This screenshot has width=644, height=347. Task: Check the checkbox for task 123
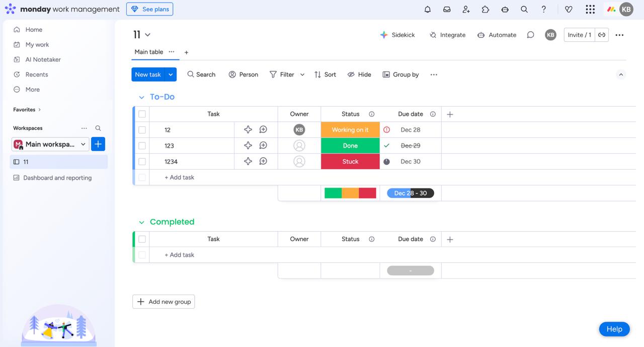[x=142, y=146]
